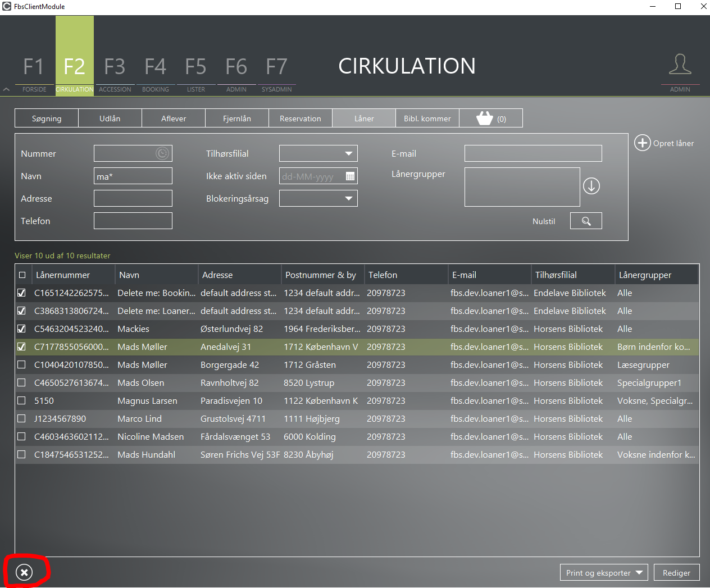Check the Magnus Larsen row checkbox

(x=21, y=400)
